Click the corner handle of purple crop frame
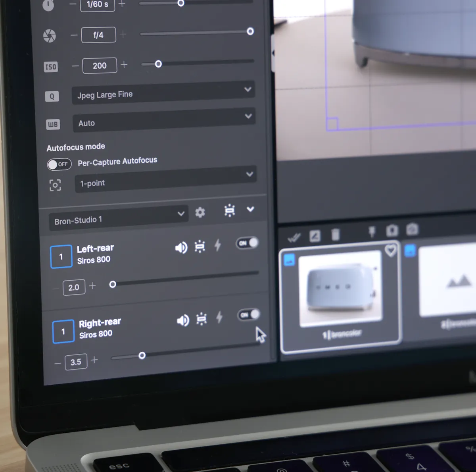The height and width of the screenshot is (472, 476). (332, 124)
